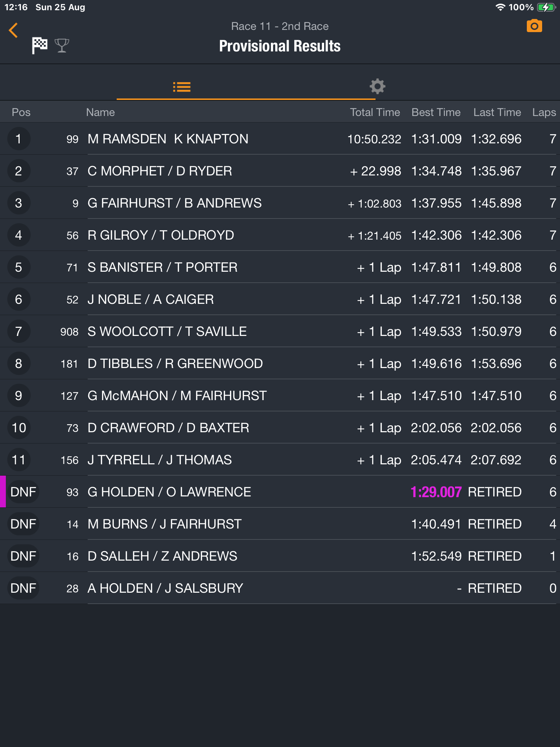The height and width of the screenshot is (747, 560).
Task: Select the C MORPHET / D RYDER row
Action: (x=280, y=171)
